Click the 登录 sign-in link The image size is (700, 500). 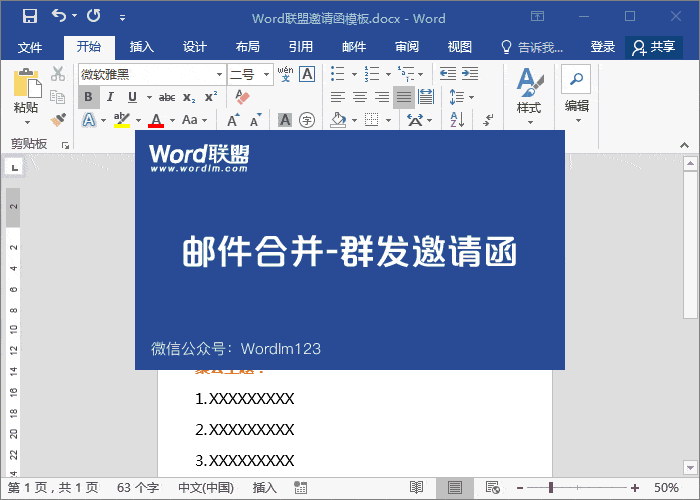pyautogui.click(x=603, y=47)
